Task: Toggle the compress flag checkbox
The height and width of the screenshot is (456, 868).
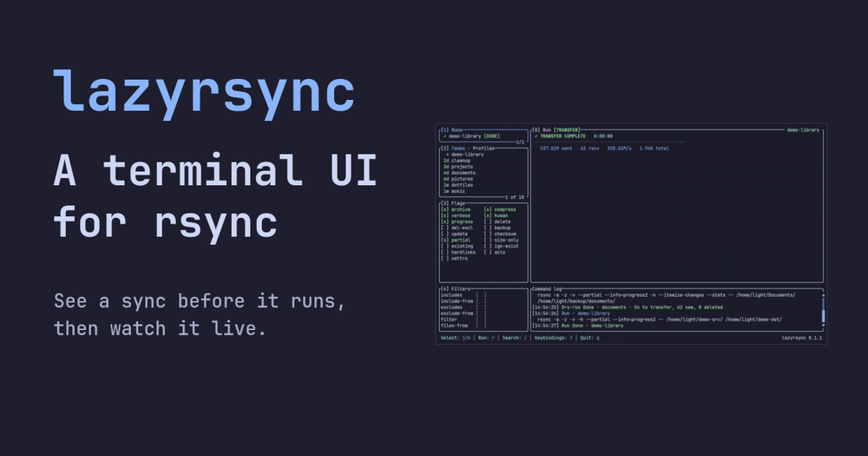Action: click(x=488, y=209)
